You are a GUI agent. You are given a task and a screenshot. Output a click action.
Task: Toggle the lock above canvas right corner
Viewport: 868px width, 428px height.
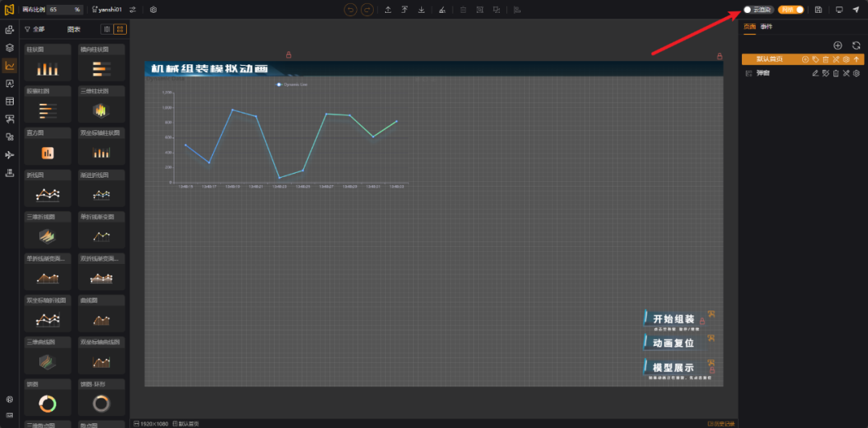(719, 56)
